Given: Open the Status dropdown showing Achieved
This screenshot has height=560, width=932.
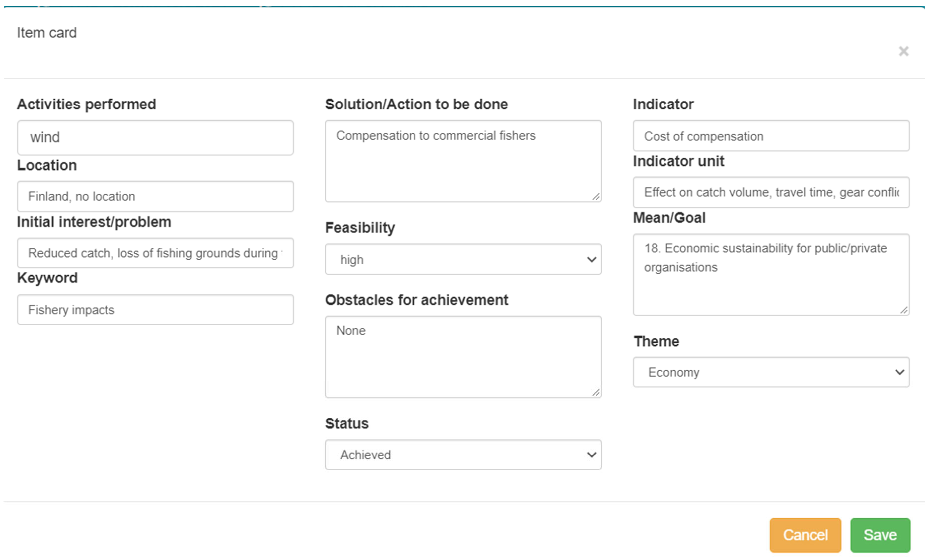Looking at the screenshot, I should [x=463, y=454].
